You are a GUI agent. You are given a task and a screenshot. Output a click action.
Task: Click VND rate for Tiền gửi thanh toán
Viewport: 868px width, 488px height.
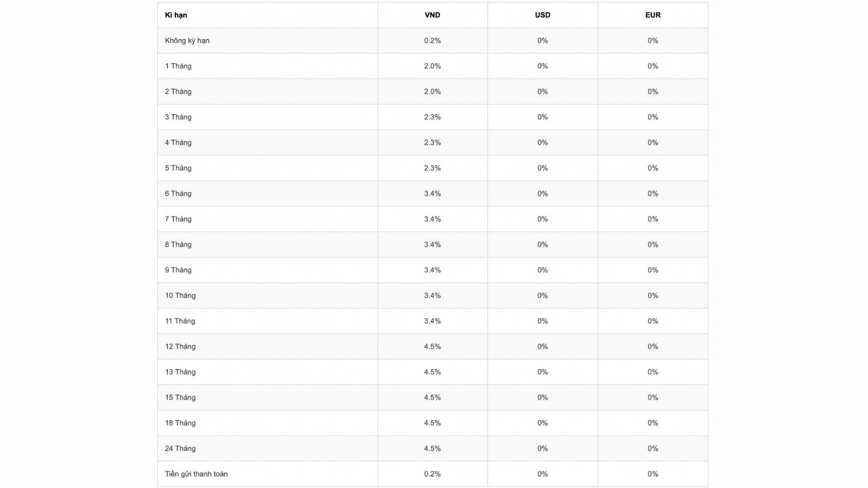432,474
